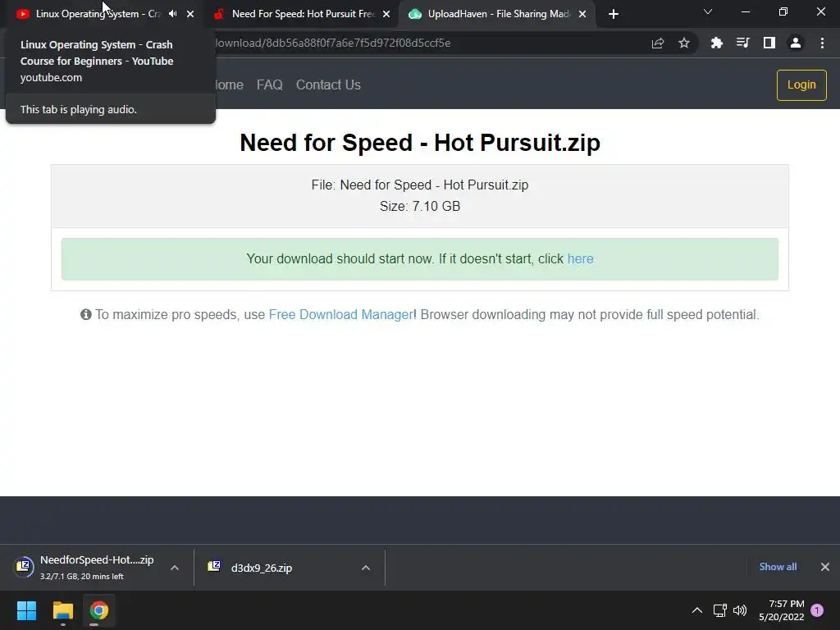
Task: Restore down the Chrome window
Action: pos(783,11)
